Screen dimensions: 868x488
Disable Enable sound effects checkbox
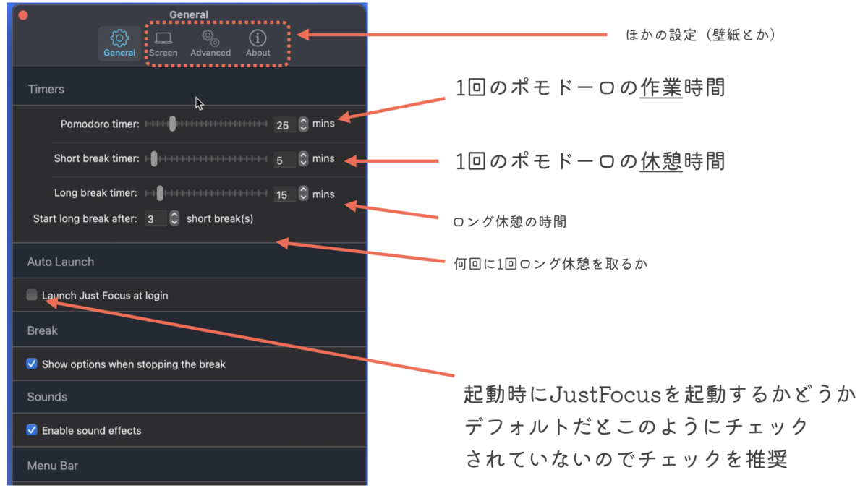click(x=32, y=429)
